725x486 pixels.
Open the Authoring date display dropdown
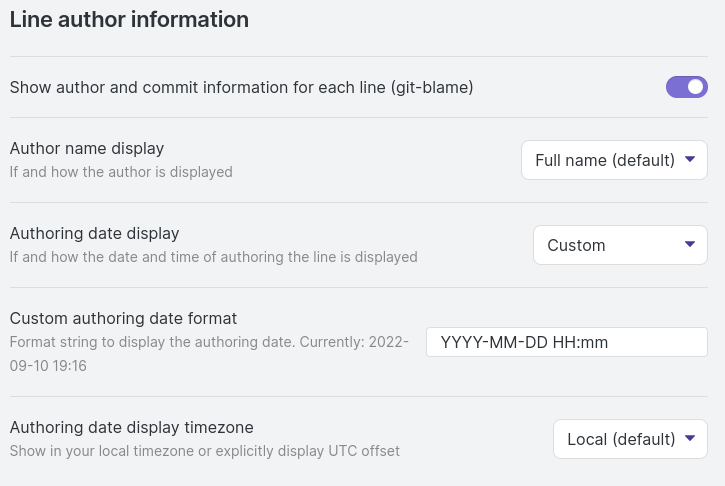point(619,245)
